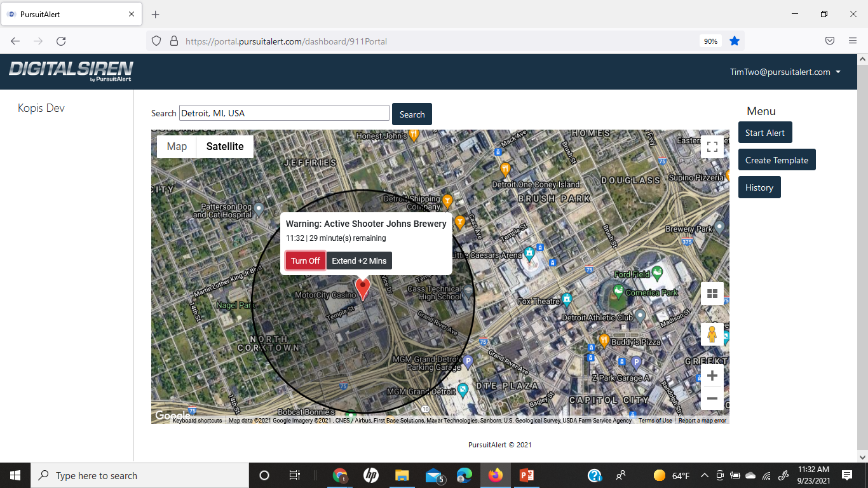Open the Firefox tracking protection shield

(x=156, y=41)
